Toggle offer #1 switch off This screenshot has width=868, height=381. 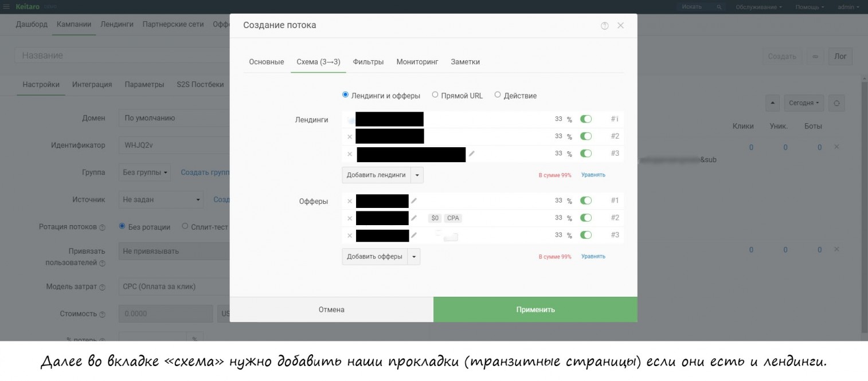click(x=586, y=201)
